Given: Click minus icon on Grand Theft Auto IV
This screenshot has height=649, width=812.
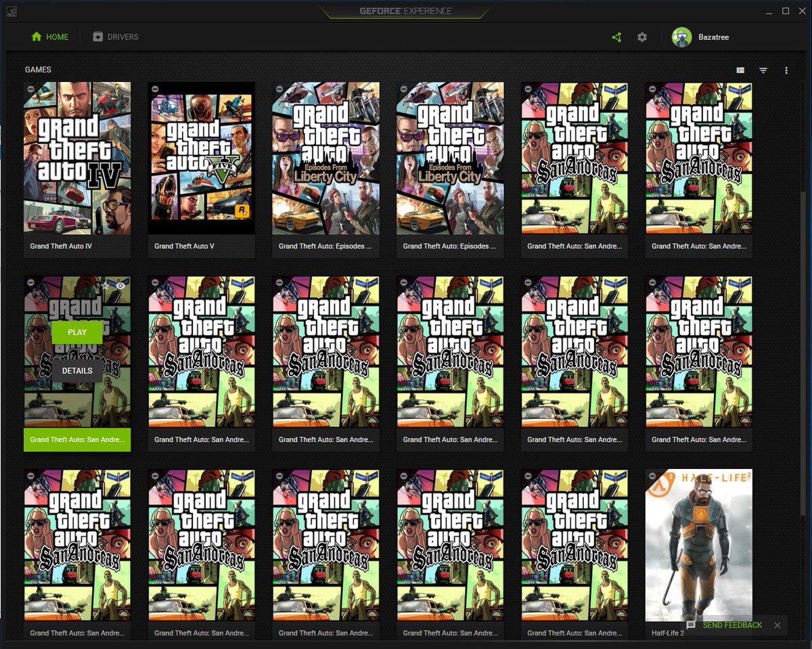Looking at the screenshot, I should pos(30,89).
